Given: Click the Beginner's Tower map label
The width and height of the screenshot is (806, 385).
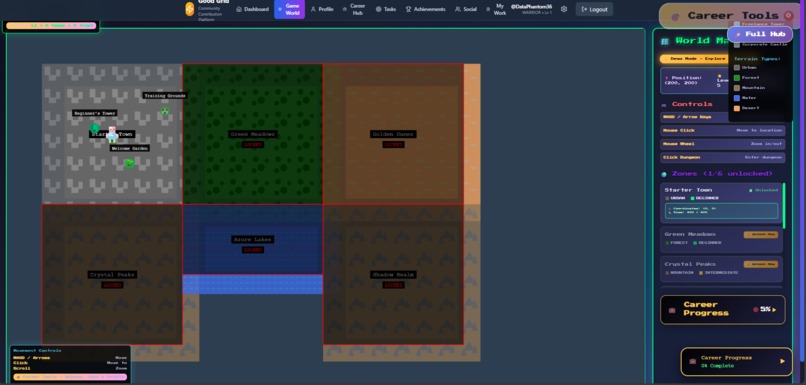Looking at the screenshot, I should pos(95,113).
